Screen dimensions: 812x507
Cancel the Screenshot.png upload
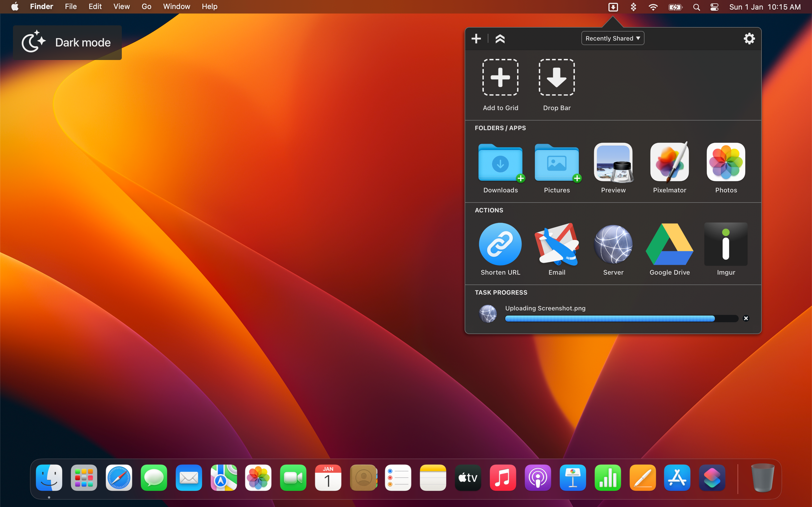[746, 318]
